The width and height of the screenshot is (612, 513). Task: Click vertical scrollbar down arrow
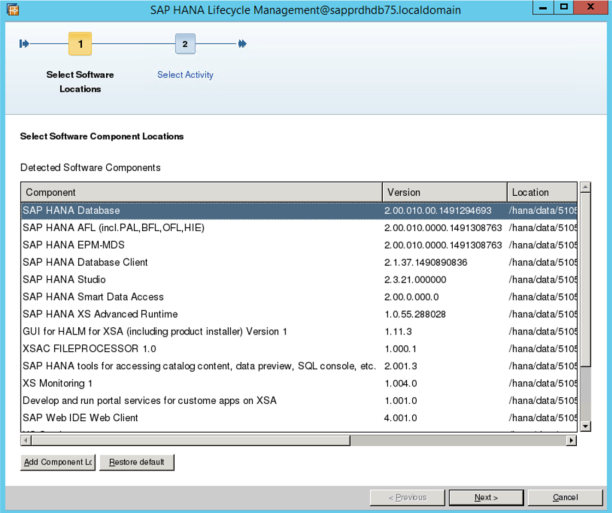pos(585,426)
